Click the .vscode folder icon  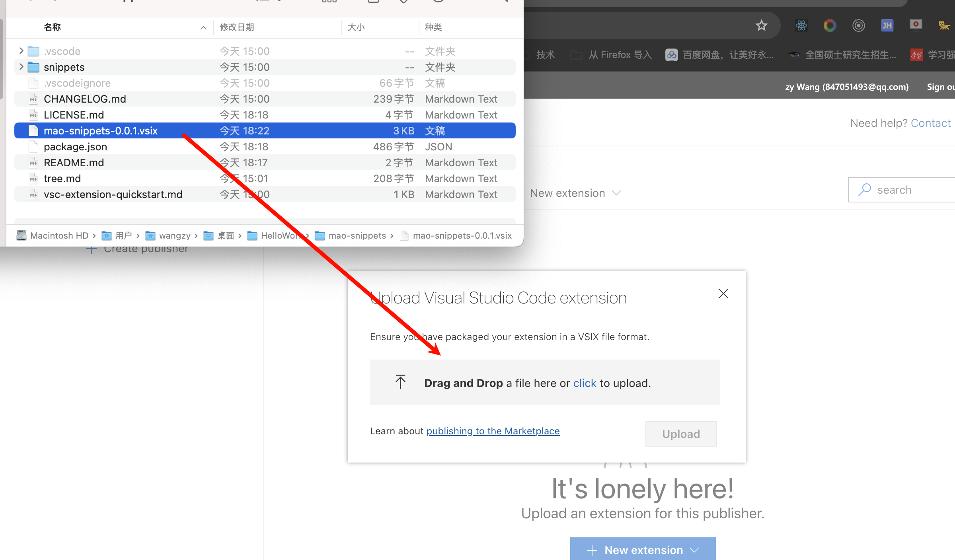33,51
